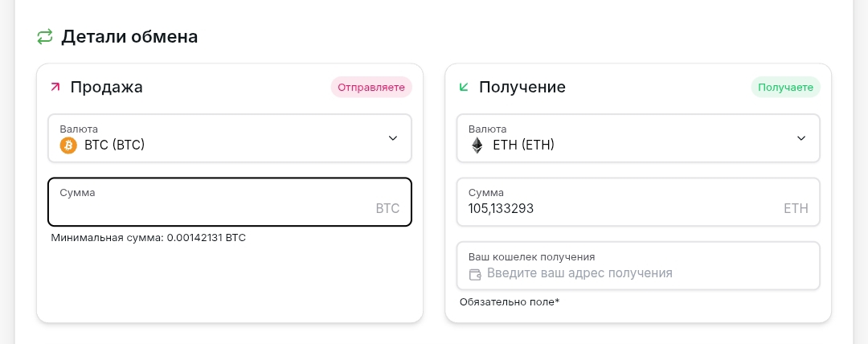868x344 pixels.
Task: Expand the BTC currency dropdown chevron
Action: click(393, 138)
